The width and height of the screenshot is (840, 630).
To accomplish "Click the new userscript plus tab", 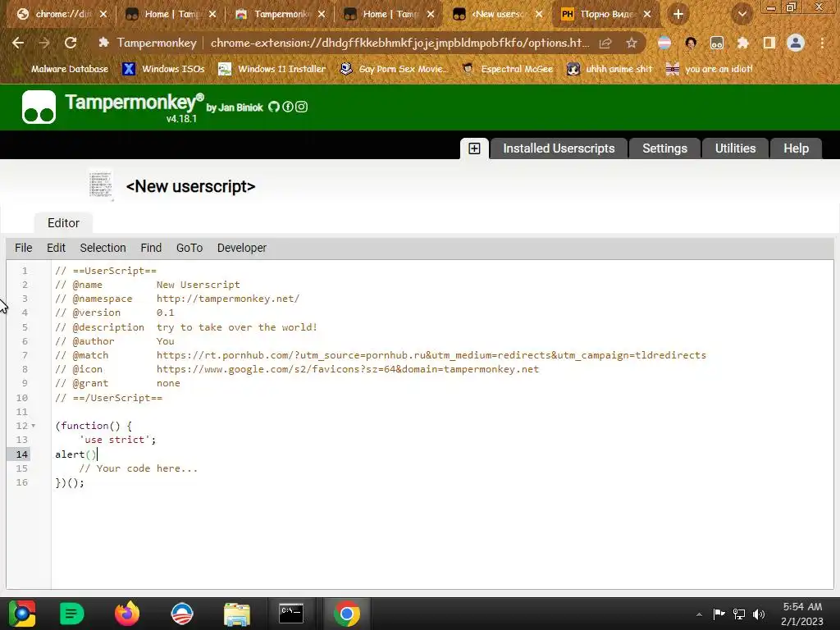I will pyautogui.click(x=474, y=148).
